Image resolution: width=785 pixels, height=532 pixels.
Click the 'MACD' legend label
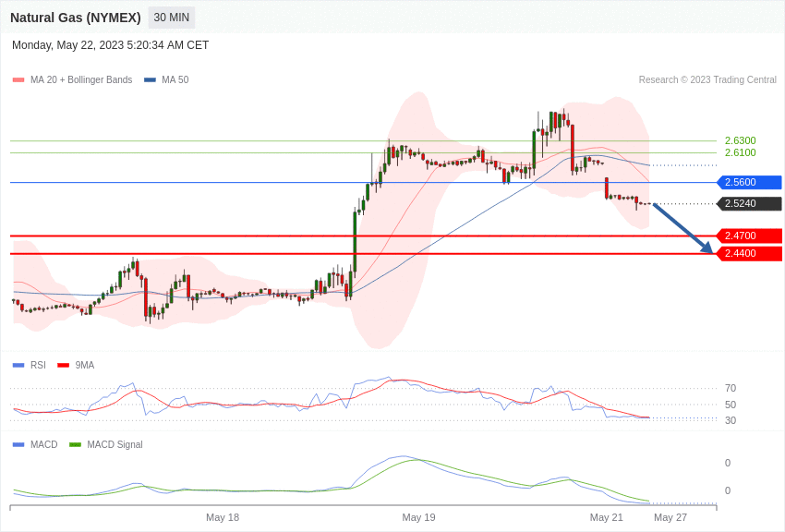pyautogui.click(x=44, y=444)
